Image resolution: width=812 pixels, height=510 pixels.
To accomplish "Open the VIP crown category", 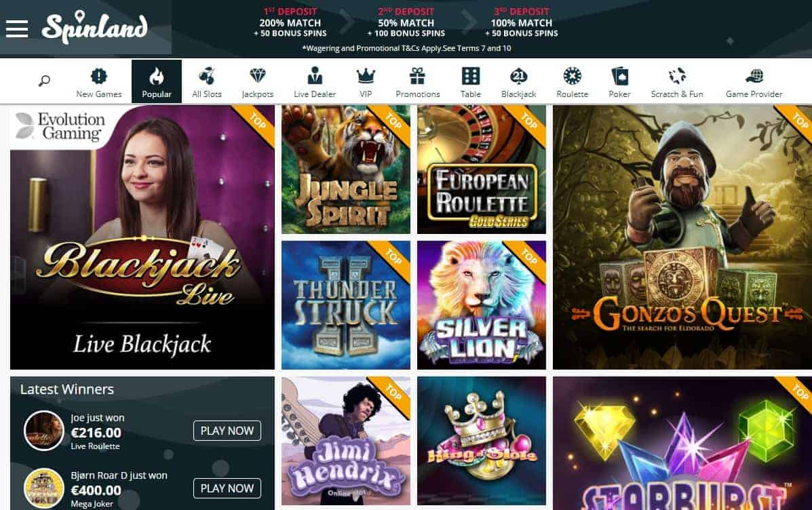I will [x=366, y=82].
